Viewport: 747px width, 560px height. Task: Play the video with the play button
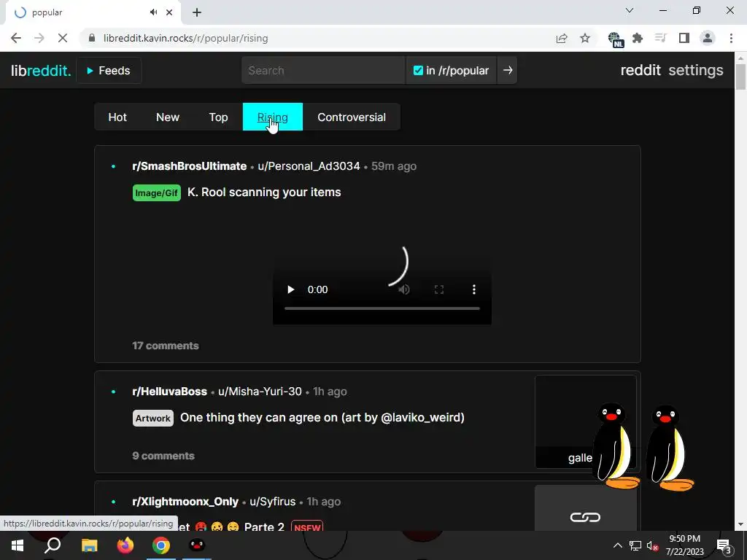[290, 289]
